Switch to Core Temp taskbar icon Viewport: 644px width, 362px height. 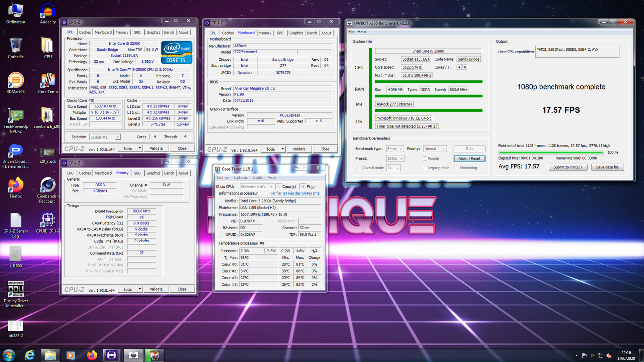[154, 355]
